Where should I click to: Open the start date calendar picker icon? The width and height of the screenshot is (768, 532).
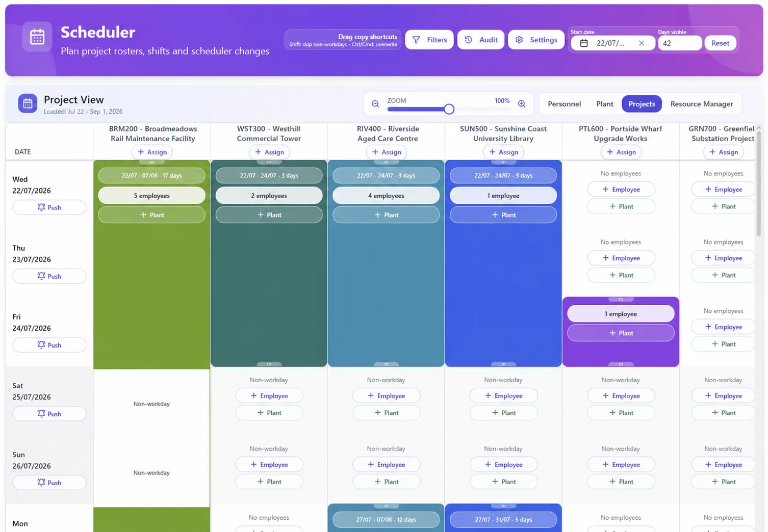584,43
